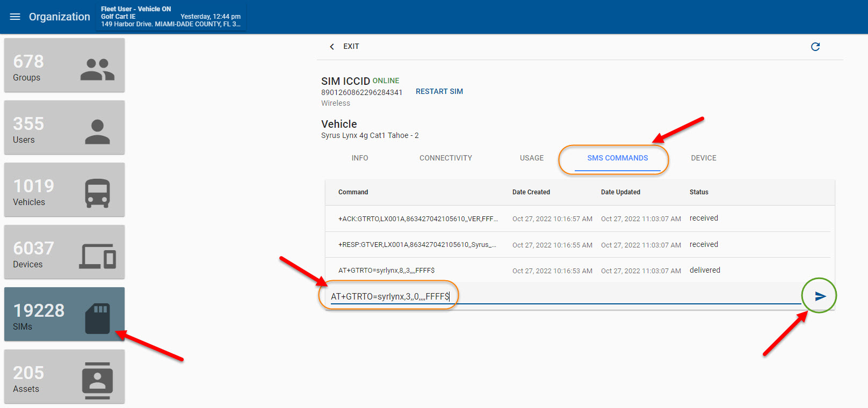Viewport: 868px width, 408px height.
Task: Open the Groups card icon
Action: (97, 69)
